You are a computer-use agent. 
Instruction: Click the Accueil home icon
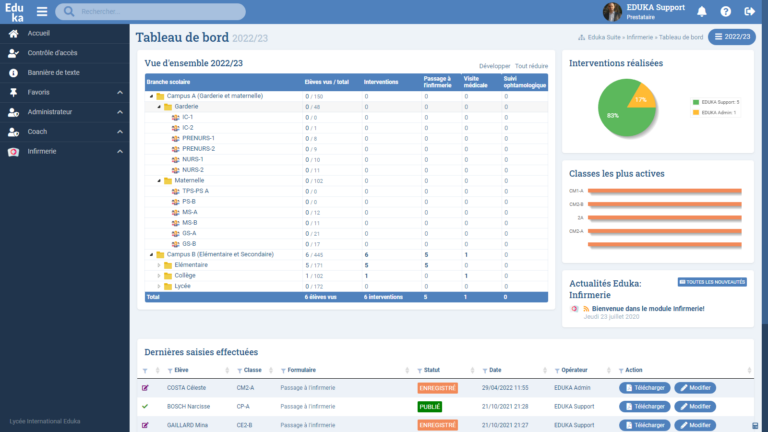pyautogui.click(x=13, y=33)
